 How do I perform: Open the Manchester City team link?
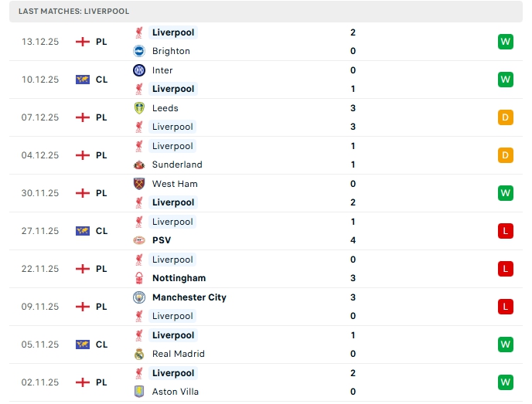tap(189, 297)
